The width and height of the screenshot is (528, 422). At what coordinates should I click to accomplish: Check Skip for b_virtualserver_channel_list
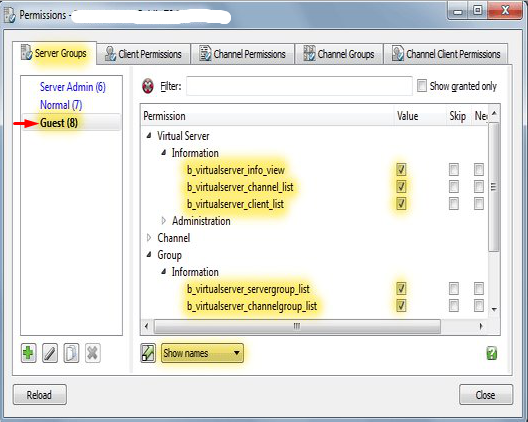(454, 186)
